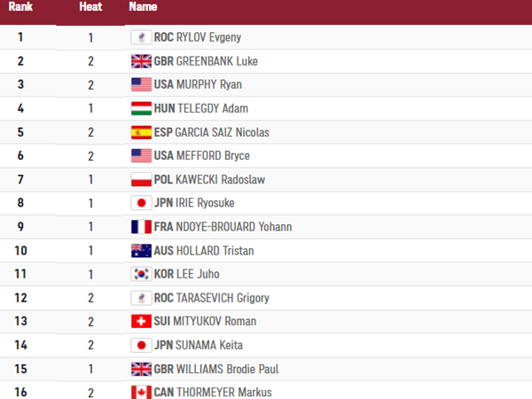Image resolution: width=532 pixels, height=399 pixels.
Task: Open athlete link TARASEVICH Grigory
Action: coord(223,298)
